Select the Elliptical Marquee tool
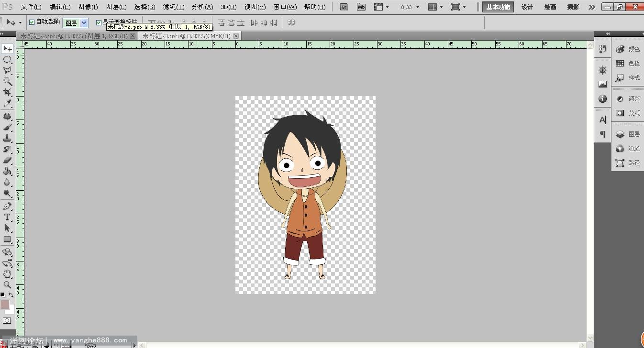 pyautogui.click(x=7, y=60)
